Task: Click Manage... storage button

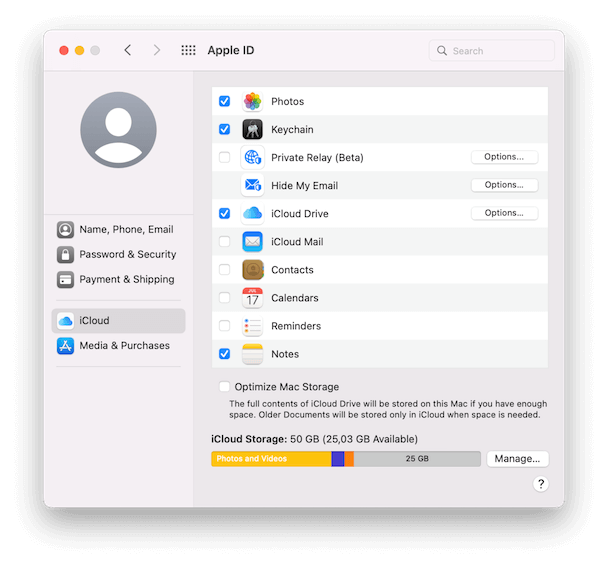Action: pyautogui.click(x=517, y=459)
